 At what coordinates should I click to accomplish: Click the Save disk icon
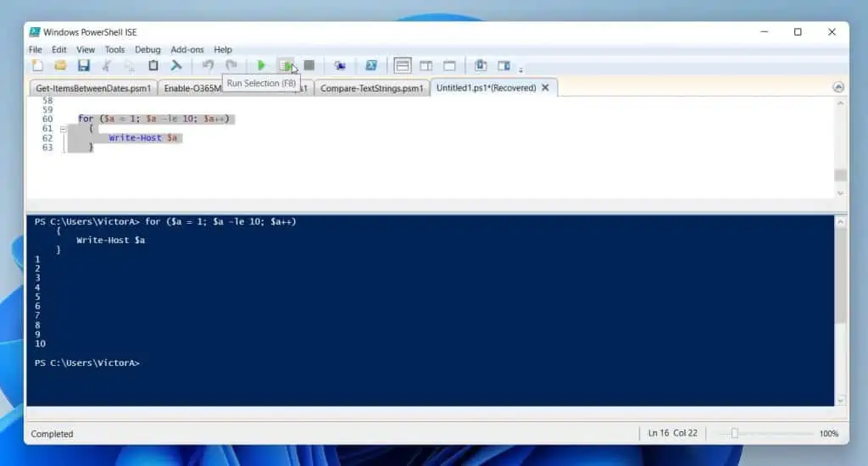click(x=84, y=65)
